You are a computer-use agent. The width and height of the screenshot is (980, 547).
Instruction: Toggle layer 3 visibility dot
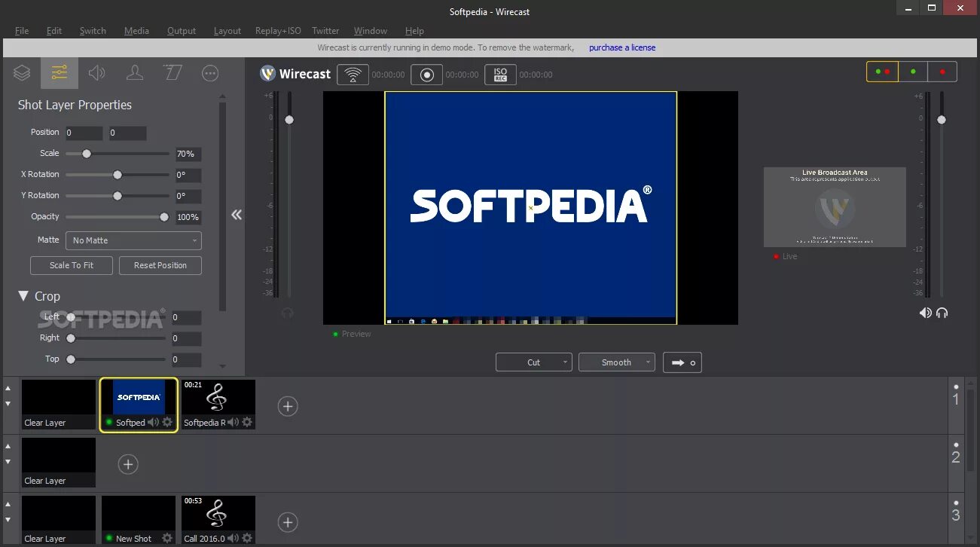tap(956, 503)
